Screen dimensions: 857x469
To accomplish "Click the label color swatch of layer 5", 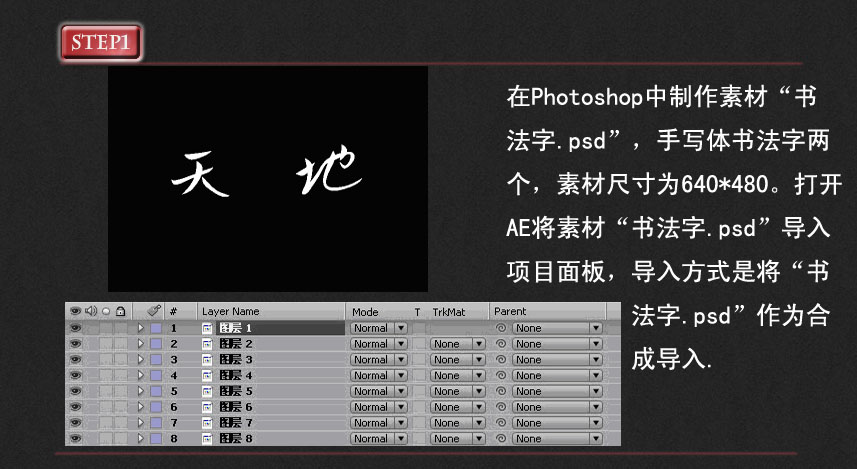I will [156, 391].
